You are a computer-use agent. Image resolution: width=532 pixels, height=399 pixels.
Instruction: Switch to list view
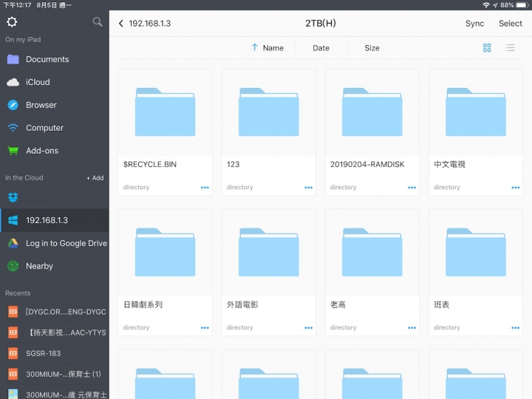click(510, 48)
